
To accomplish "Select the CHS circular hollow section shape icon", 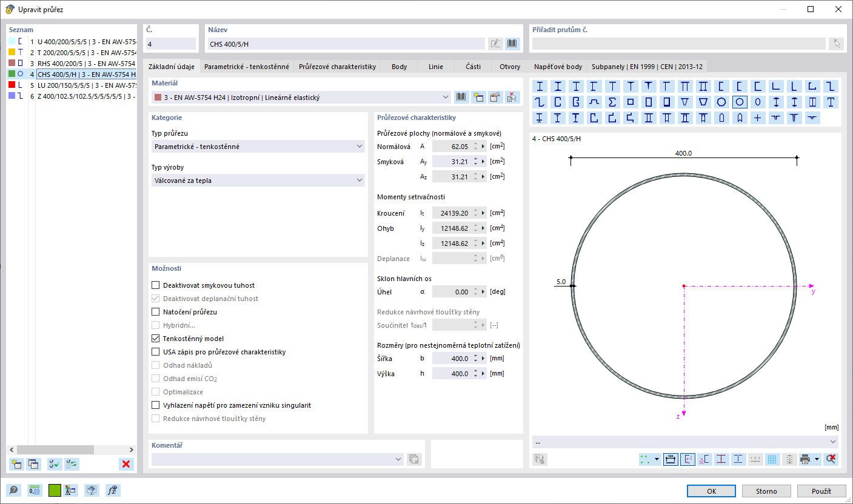I will pyautogui.click(x=740, y=102).
